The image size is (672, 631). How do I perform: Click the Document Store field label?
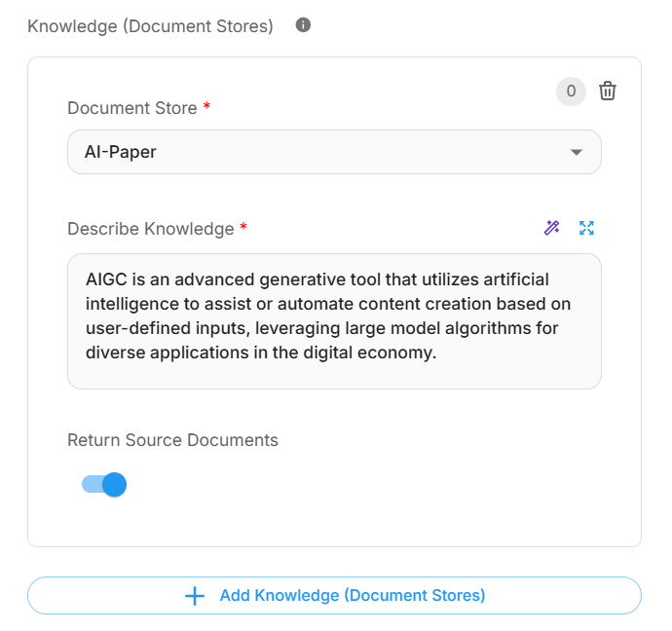(x=132, y=108)
